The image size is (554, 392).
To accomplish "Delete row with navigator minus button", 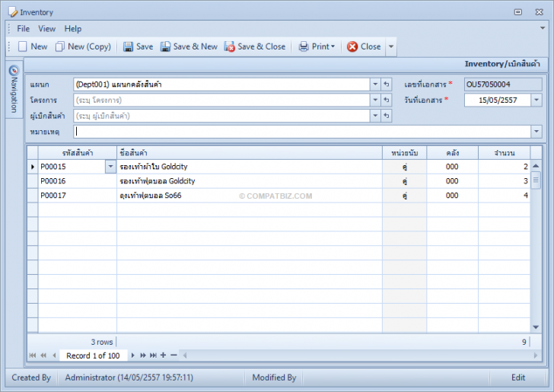I will (x=174, y=355).
